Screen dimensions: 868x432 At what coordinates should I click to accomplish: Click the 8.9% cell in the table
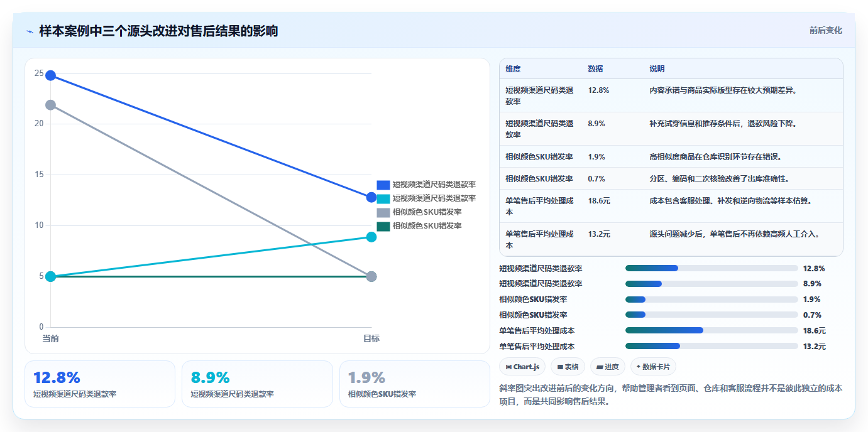click(596, 124)
